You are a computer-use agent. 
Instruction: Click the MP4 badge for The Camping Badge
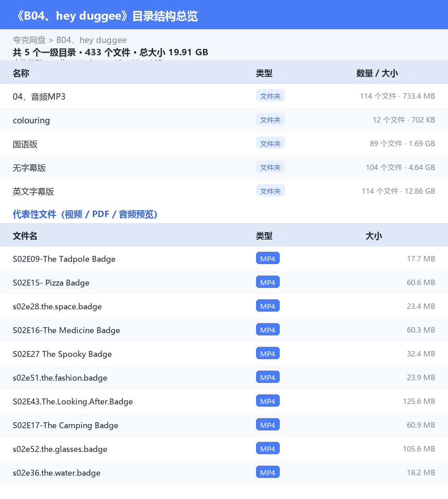268,425
